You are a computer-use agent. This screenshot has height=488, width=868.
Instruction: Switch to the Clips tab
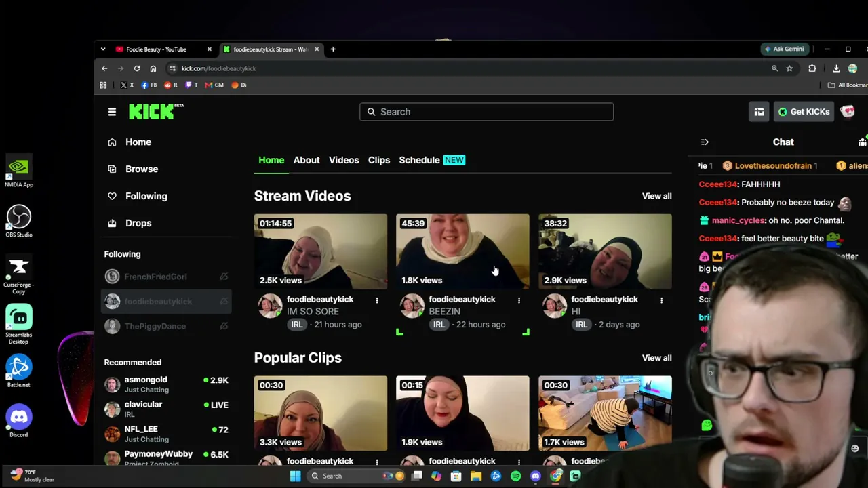point(379,160)
